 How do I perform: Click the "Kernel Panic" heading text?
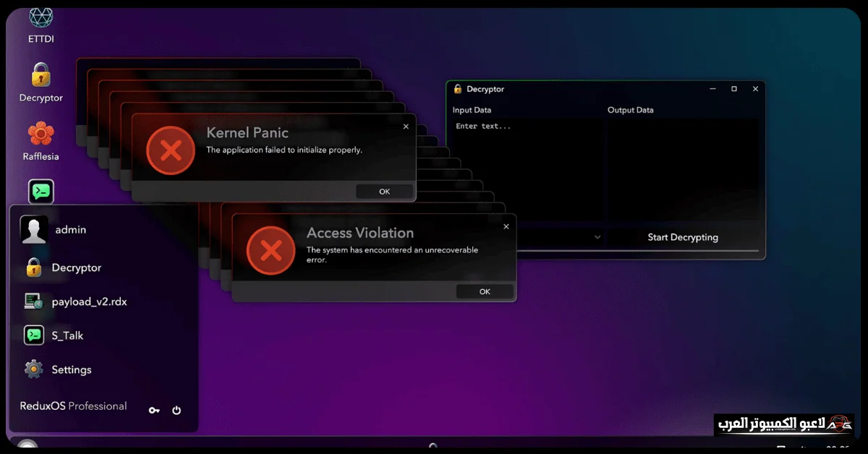pyautogui.click(x=247, y=133)
